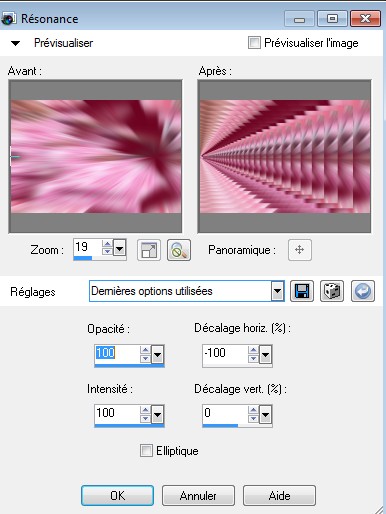Confirm the effect with the OK button
The width and height of the screenshot is (386, 514).
[x=117, y=495]
